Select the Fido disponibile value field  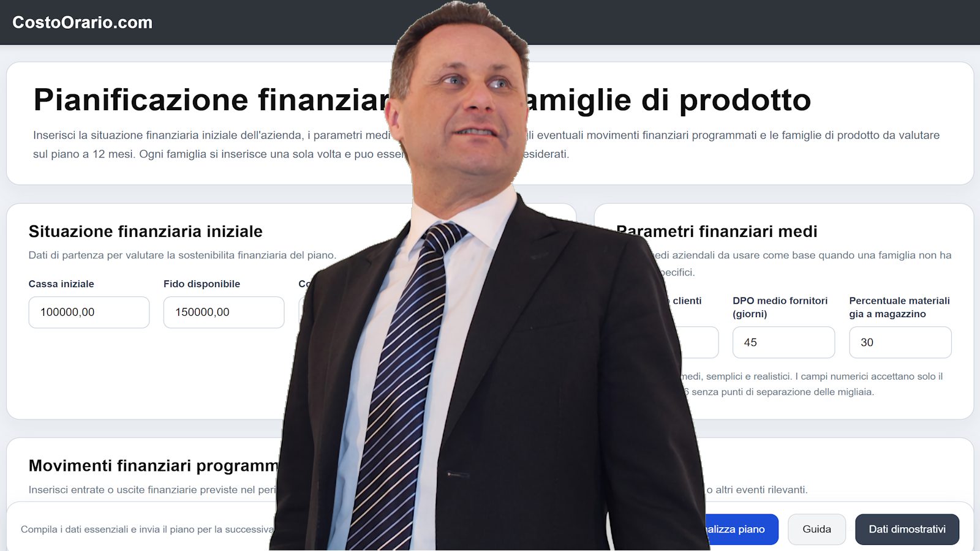coord(224,312)
